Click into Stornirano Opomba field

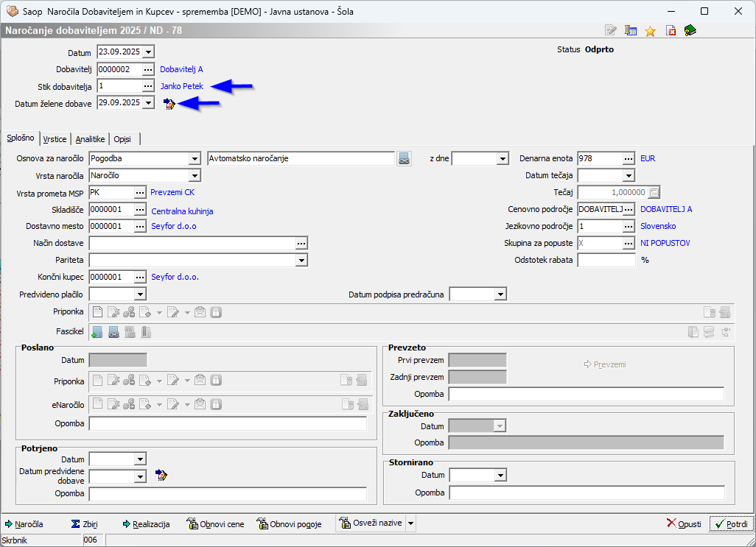(587, 493)
